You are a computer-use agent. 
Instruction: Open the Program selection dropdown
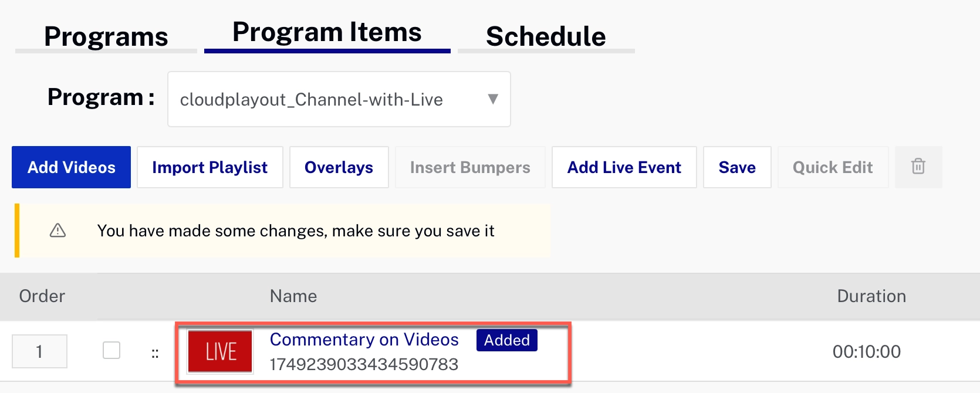point(339,99)
